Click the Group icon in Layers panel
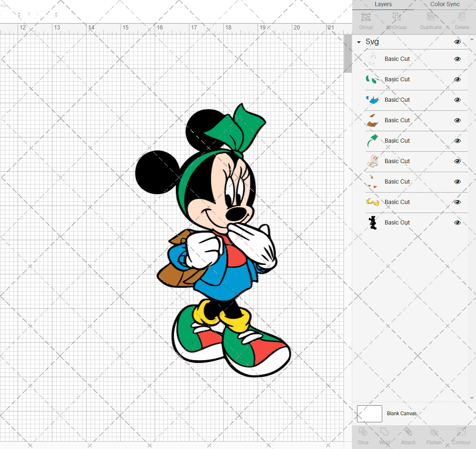Viewport: 476px width, 449px height. (x=366, y=17)
